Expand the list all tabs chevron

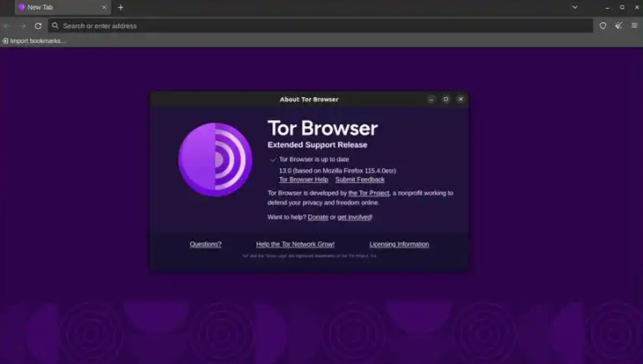[575, 7]
